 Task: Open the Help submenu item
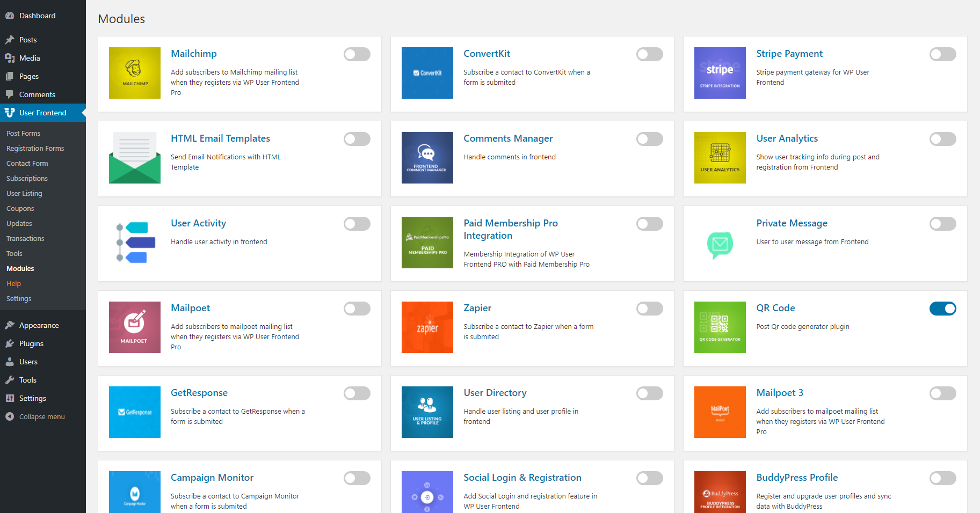14,283
